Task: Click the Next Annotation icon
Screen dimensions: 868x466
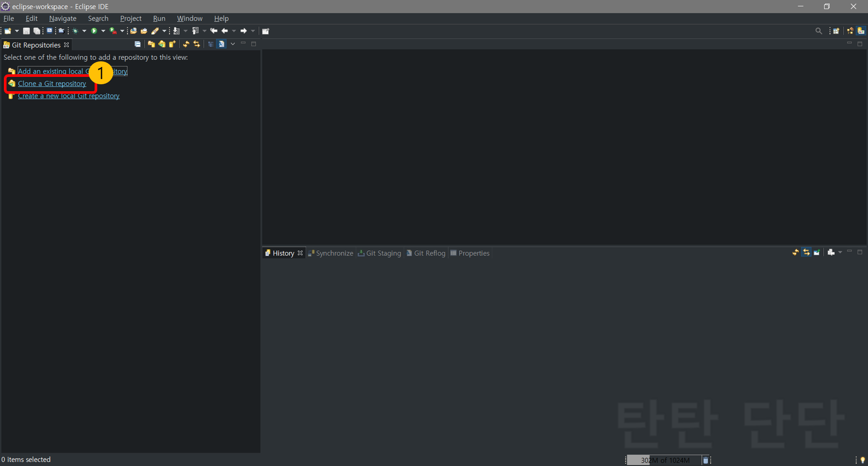Action: tap(176, 31)
